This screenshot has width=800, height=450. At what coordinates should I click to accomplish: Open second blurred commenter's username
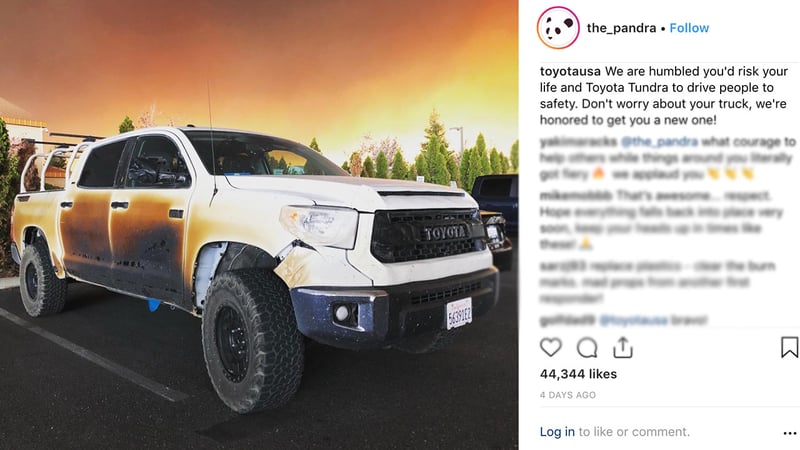pyautogui.click(x=576, y=195)
